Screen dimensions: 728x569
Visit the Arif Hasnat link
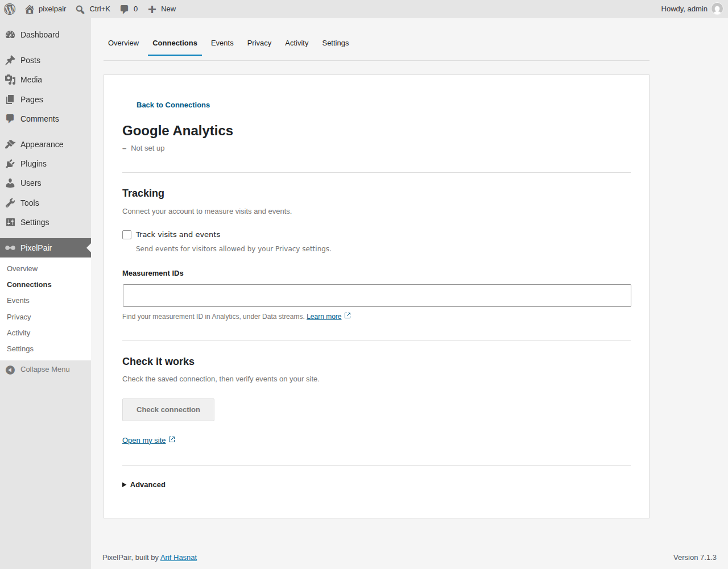click(x=179, y=558)
